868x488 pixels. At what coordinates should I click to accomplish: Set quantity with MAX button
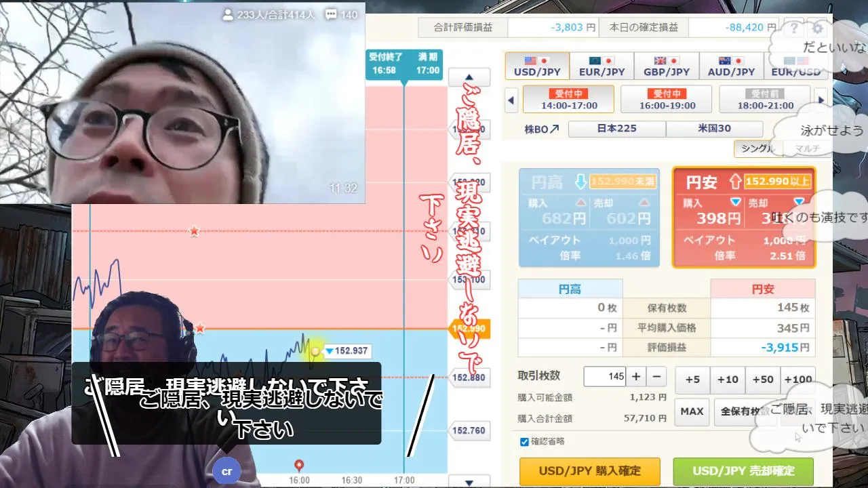692,411
